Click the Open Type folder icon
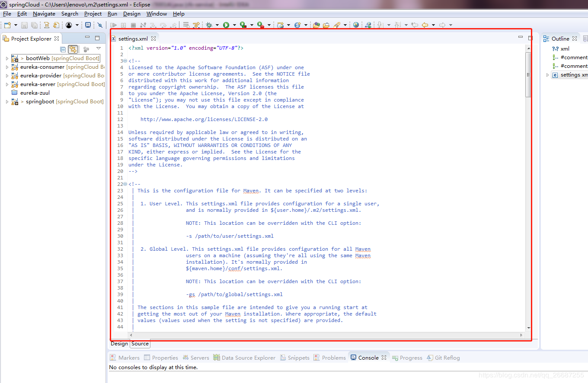The image size is (588, 383). (x=316, y=26)
